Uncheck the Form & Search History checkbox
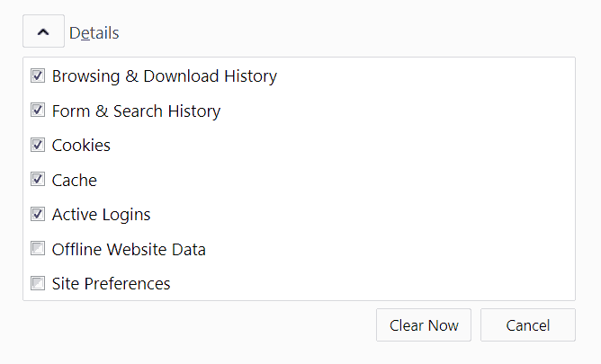This screenshot has height=364, width=601. (x=38, y=111)
